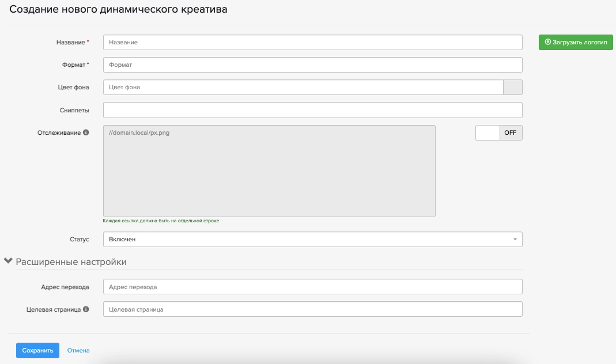The image size is (616, 364).
Task: Click the Цвет фона text field
Action: point(303,87)
